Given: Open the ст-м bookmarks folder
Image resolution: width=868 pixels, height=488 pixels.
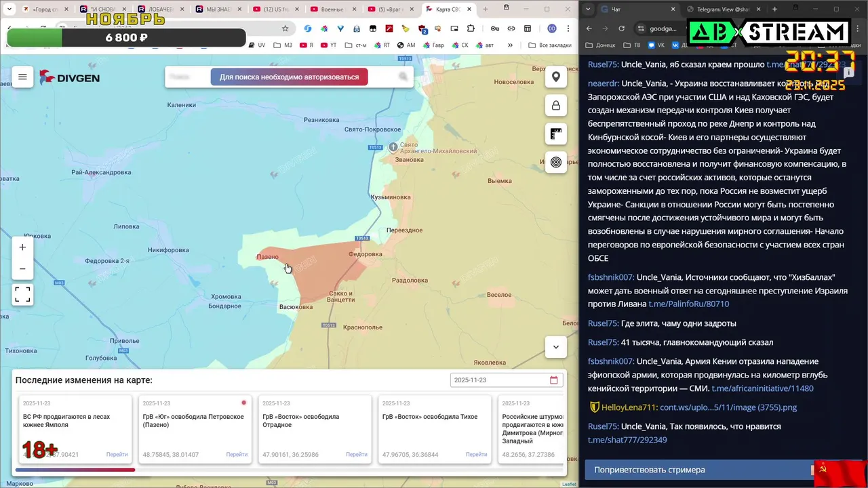Looking at the screenshot, I should click(355, 45).
